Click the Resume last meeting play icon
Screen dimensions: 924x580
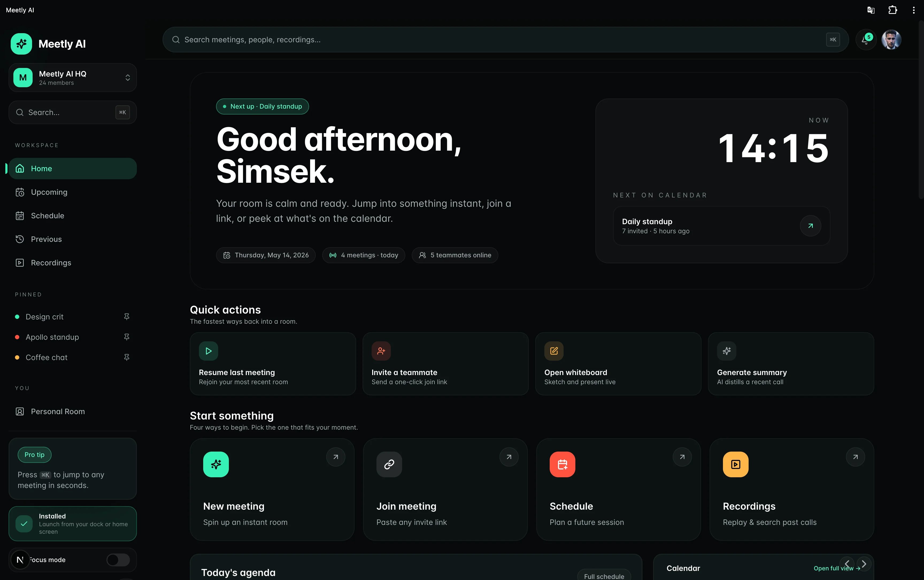209,351
